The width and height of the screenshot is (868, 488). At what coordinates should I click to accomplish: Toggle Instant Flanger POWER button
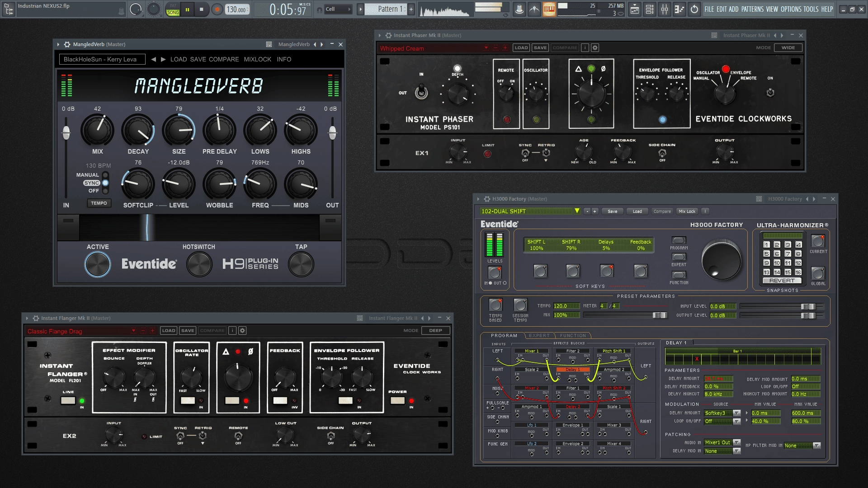click(398, 400)
